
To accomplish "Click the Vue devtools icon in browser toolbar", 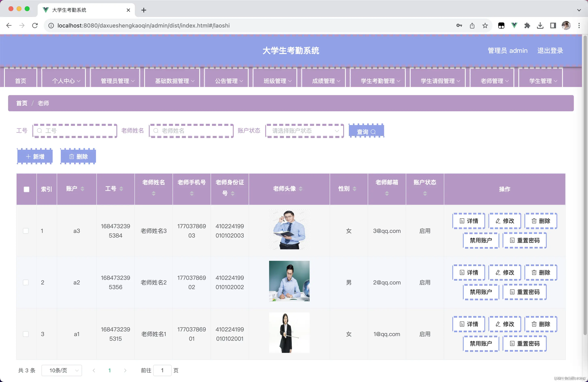I will [x=514, y=25].
